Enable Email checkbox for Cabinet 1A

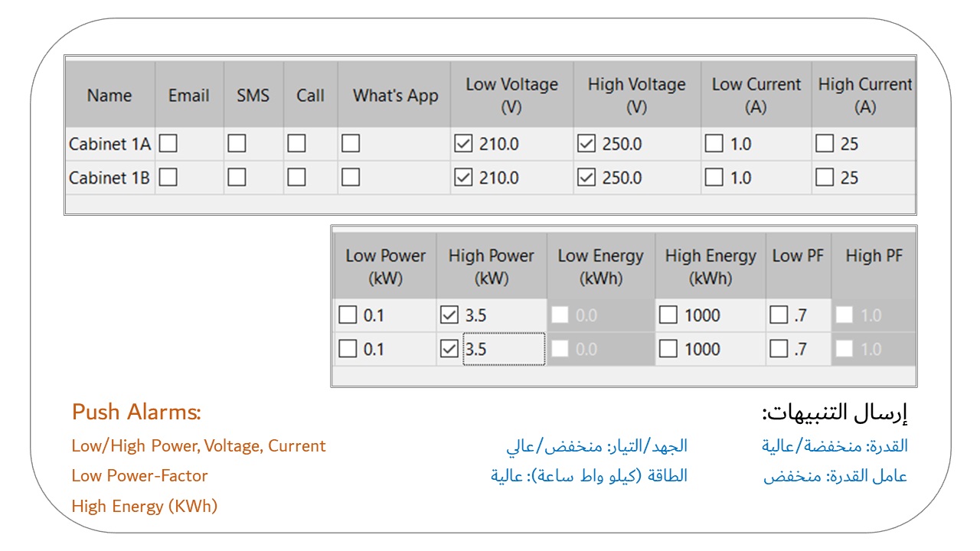point(168,144)
